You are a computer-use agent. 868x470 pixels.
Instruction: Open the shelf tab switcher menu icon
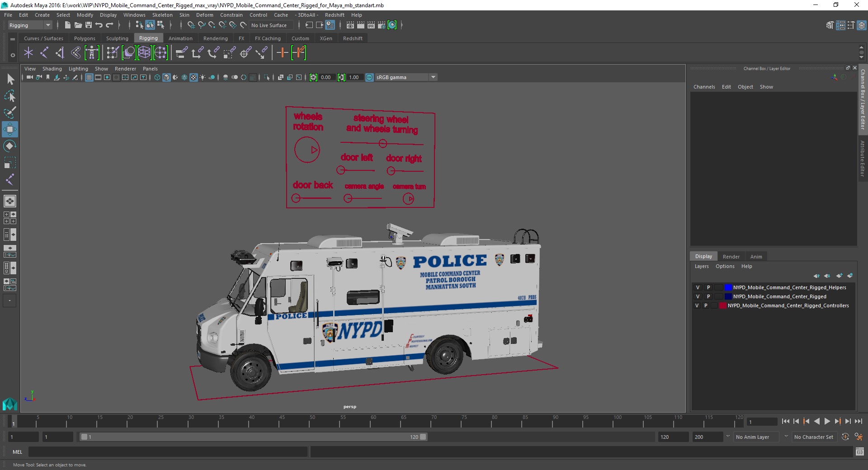click(13, 39)
